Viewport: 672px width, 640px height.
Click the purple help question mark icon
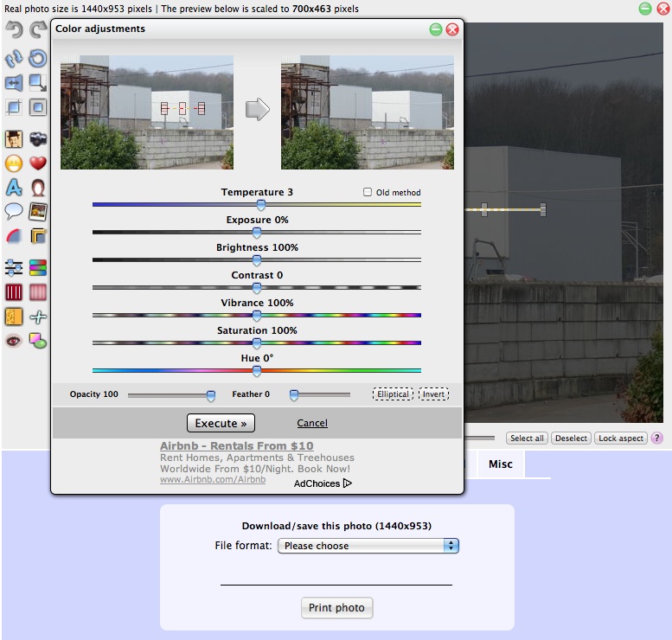[x=656, y=438]
